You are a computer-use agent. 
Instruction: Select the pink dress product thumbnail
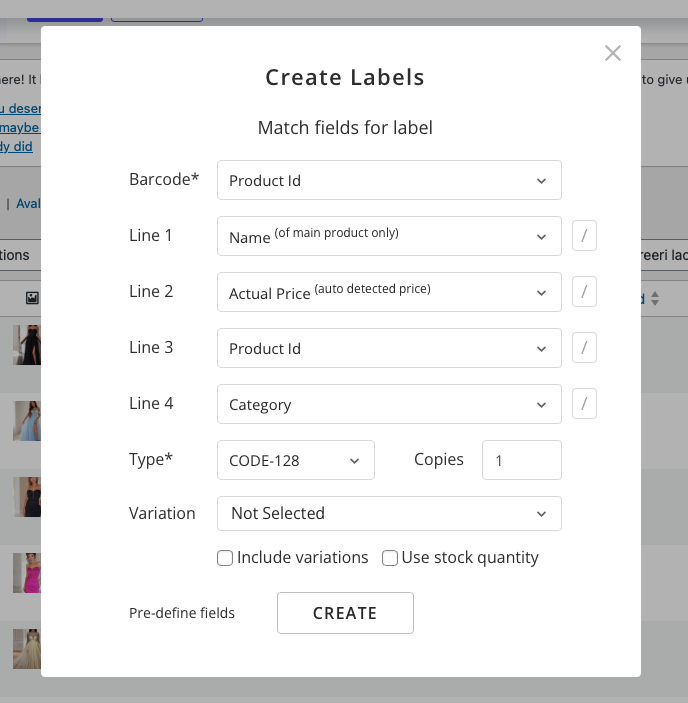coord(27,573)
